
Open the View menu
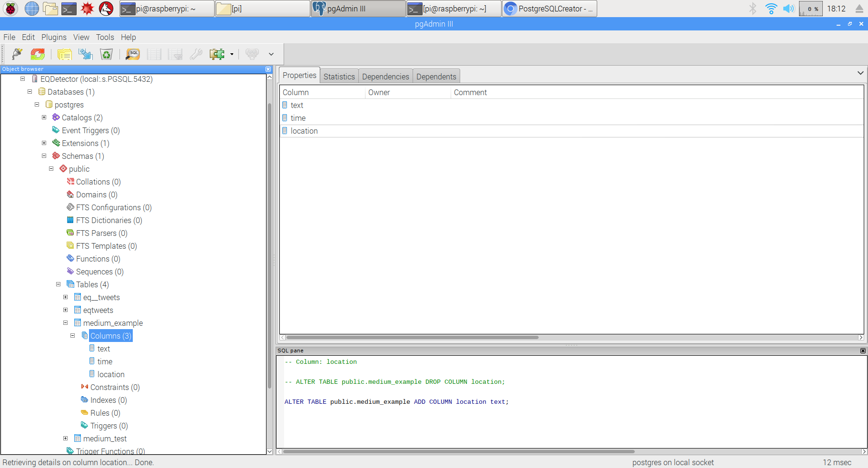coord(81,37)
